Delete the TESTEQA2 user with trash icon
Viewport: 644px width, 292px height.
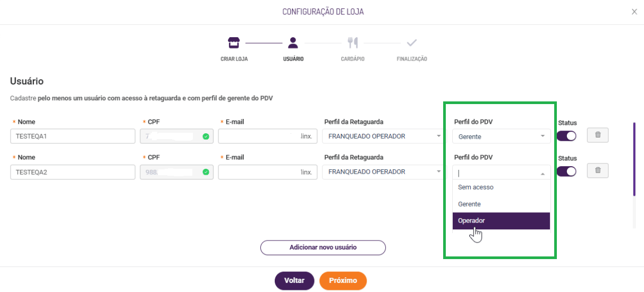tap(597, 170)
